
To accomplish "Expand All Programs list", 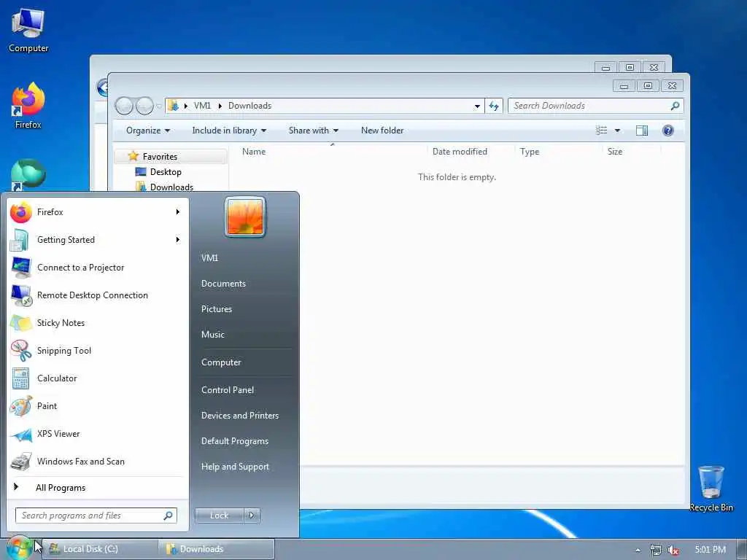I will pyautogui.click(x=98, y=487).
